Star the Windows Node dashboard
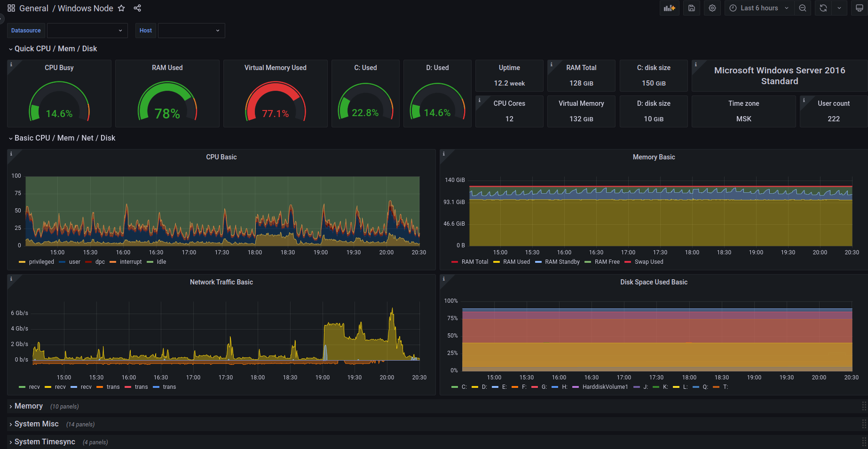This screenshot has width=868, height=449. (x=121, y=8)
